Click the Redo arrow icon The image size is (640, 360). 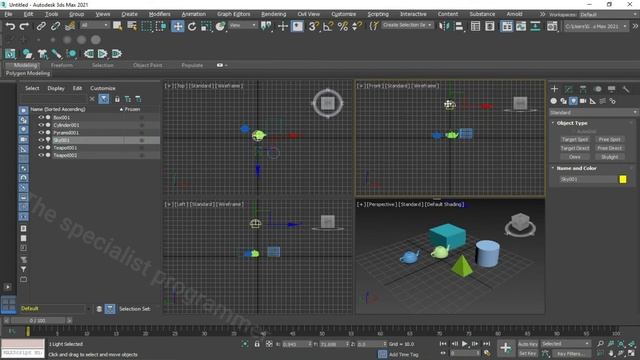[24, 27]
